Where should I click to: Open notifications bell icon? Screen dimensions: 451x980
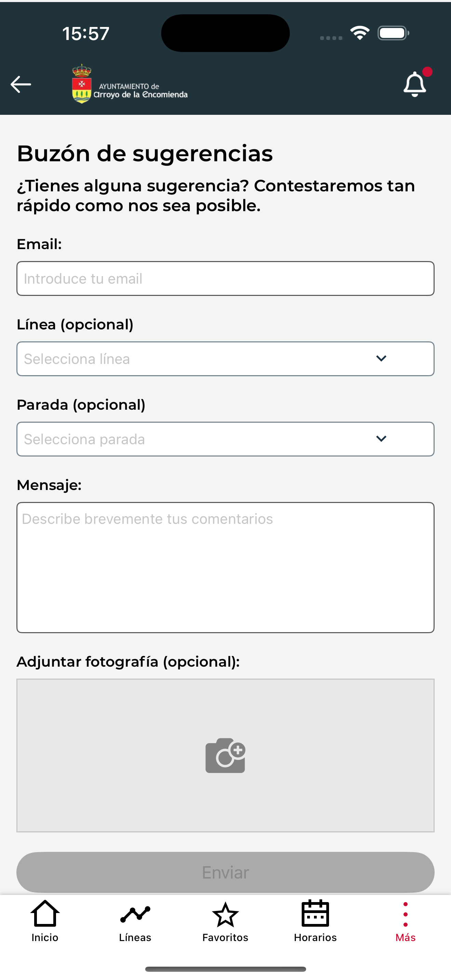pos(414,84)
